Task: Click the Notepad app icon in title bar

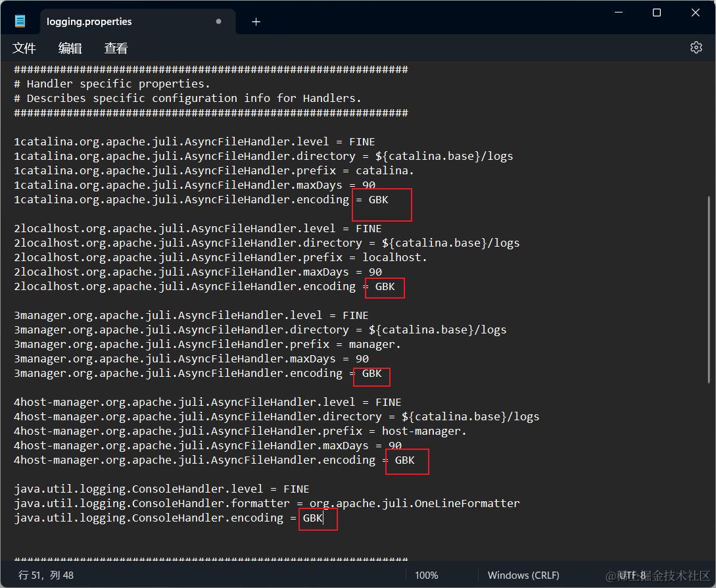Action: pos(20,22)
